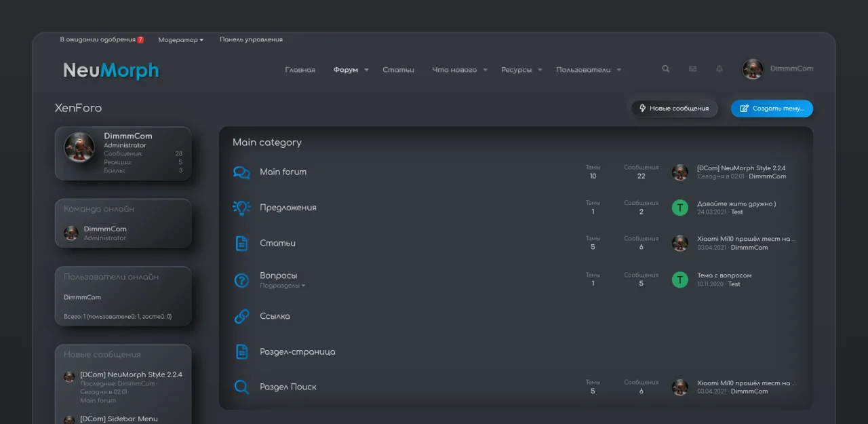Click the magnifier icon beside Раздел Поиск
The width and height of the screenshot is (868, 424).
coord(241,387)
